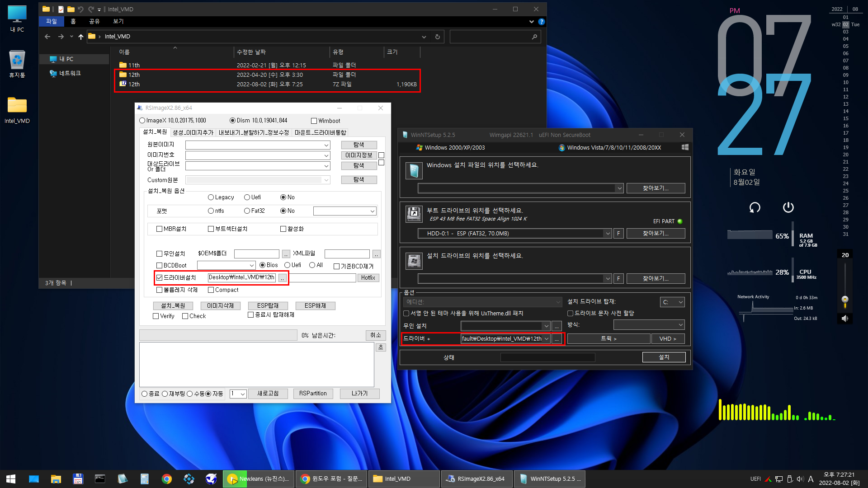The image size is (868, 488).
Task: Enable the Wimboot checkbox
Action: [314, 121]
